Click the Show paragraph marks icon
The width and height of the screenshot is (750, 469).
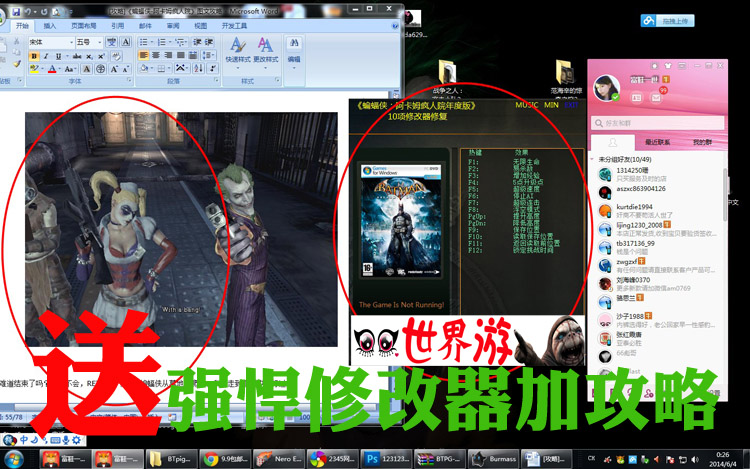(x=213, y=69)
